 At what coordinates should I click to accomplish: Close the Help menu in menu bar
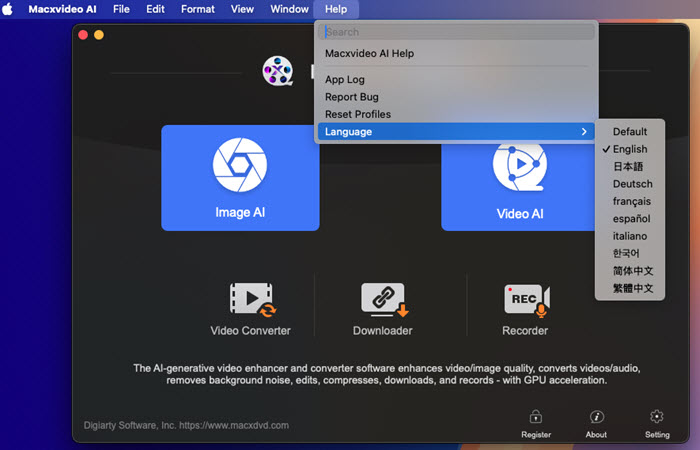336,9
